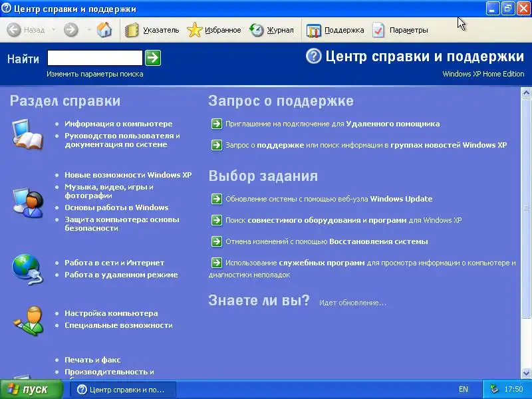The height and width of the screenshot is (399, 532).
Task: Click the scrollbar down arrow
Action: (526, 373)
